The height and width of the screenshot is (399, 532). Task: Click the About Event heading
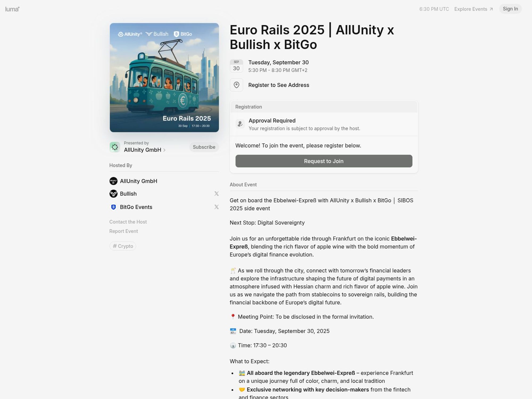coord(243,185)
